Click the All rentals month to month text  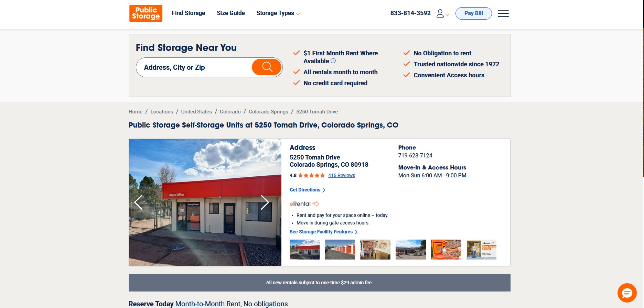pos(341,72)
